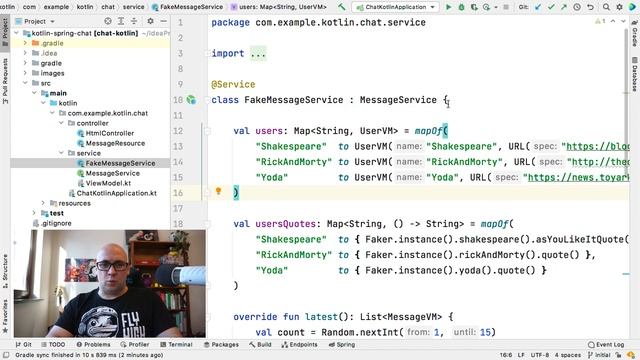Open the Terminal tool window tab
The height and width of the screenshot is (360, 640).
tap(176, 344)
